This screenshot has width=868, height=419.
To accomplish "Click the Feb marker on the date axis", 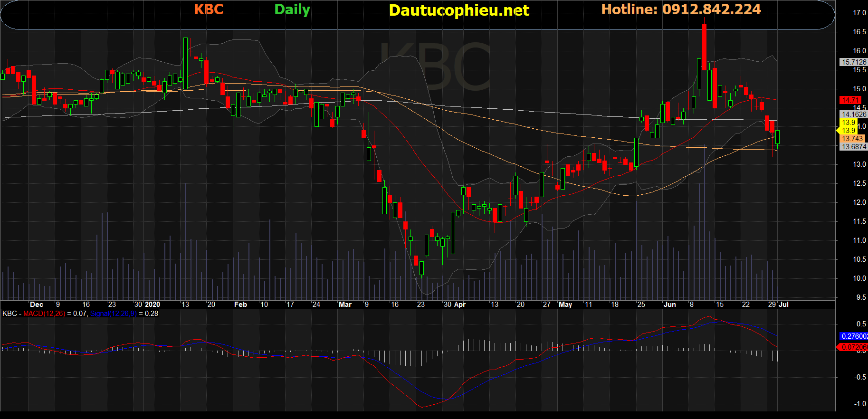I will [240, 305].
